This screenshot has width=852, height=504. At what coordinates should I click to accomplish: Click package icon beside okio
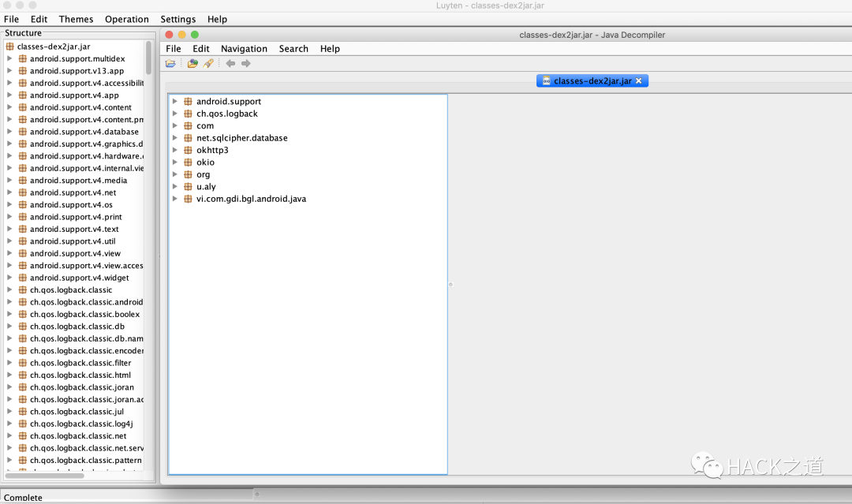[188, 162]
